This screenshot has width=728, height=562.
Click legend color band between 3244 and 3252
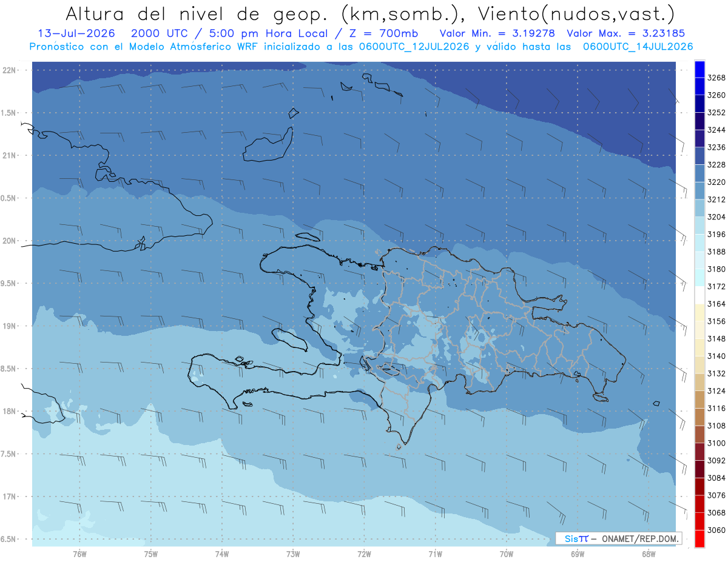coord(699,121)
